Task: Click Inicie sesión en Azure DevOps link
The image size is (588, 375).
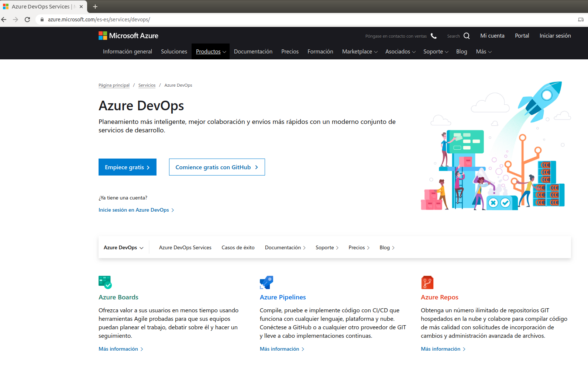Action: (x=136, y=210)
